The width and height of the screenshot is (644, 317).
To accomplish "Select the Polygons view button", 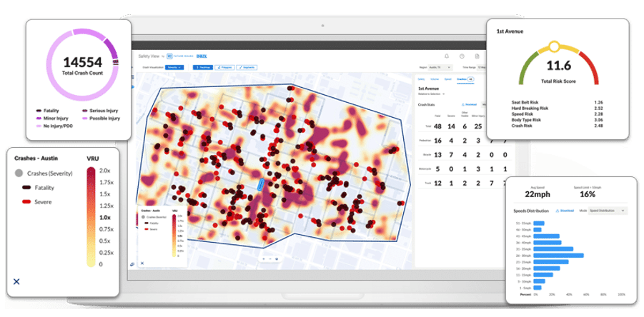I will [224, 67].
